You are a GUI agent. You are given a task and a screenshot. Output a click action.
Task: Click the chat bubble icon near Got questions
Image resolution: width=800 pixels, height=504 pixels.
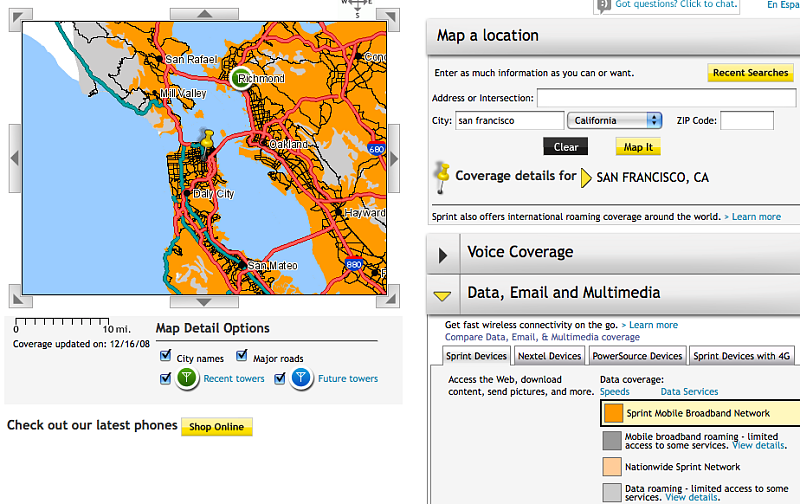point(604,6)
